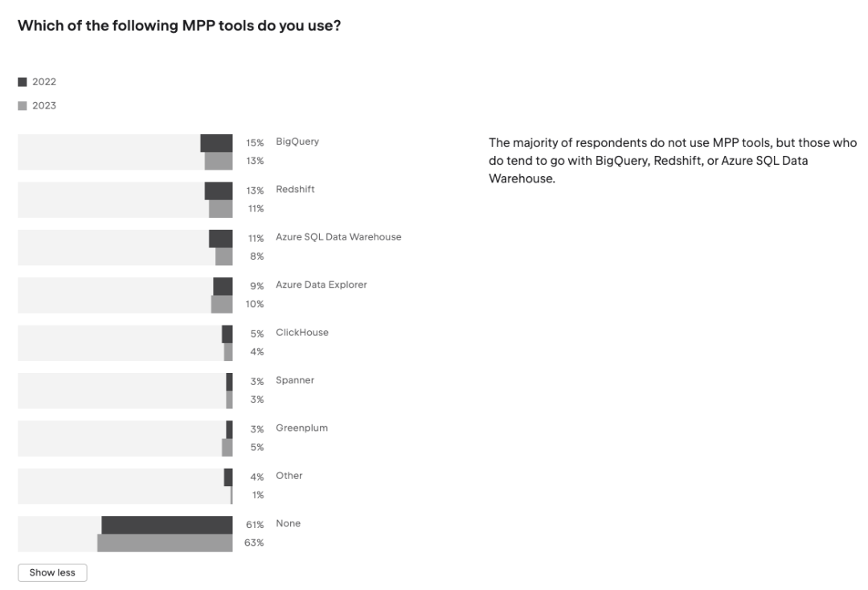Select the Redshift 2022 bar
868x590 pixels.
(218, 191)
